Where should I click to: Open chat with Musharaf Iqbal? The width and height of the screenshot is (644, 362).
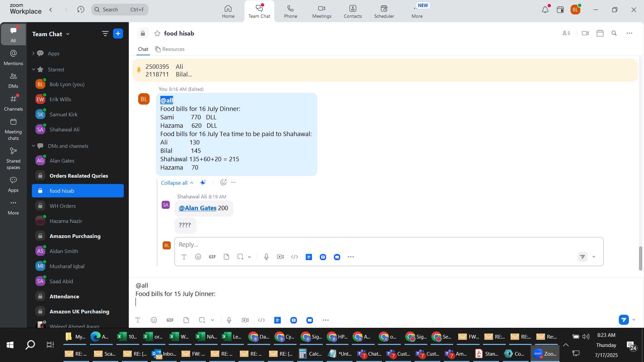pos(78,266)
